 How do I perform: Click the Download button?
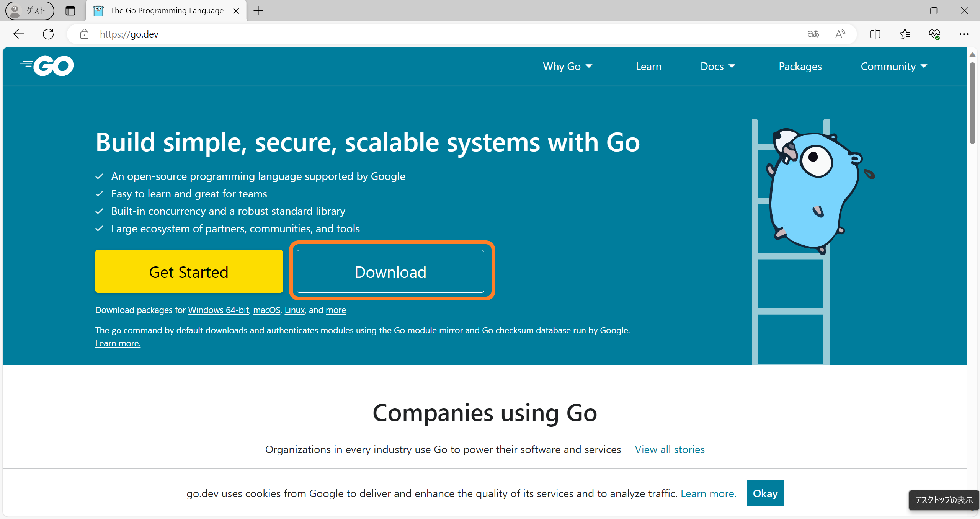[x=390, y=271]
